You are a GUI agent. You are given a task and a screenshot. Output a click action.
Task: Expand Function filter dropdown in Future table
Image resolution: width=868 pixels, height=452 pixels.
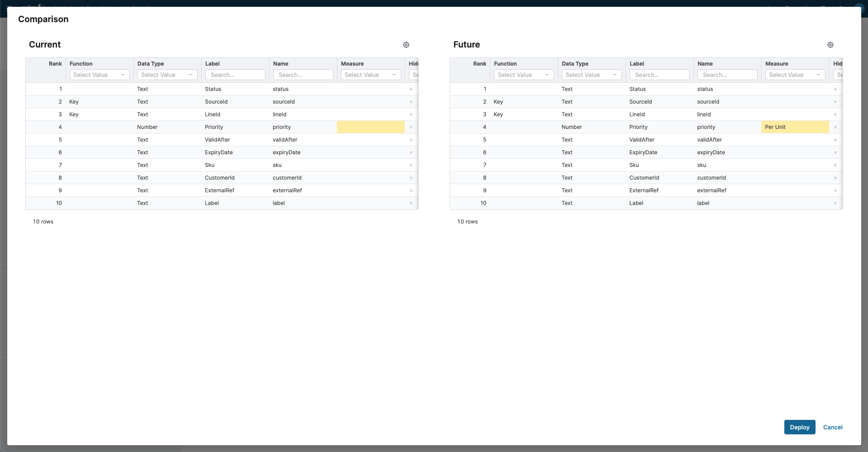(x=524, y=75)
